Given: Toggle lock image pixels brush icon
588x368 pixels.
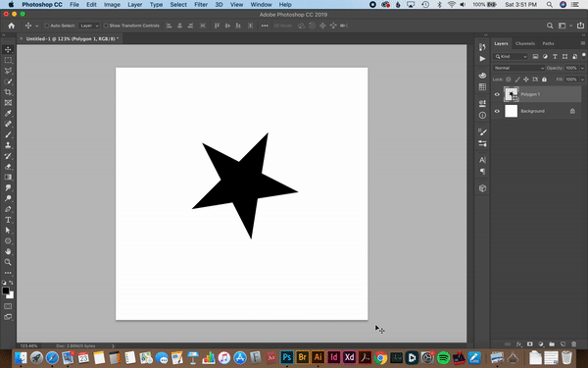Looking at the screenshot, I should coord(517,79).
